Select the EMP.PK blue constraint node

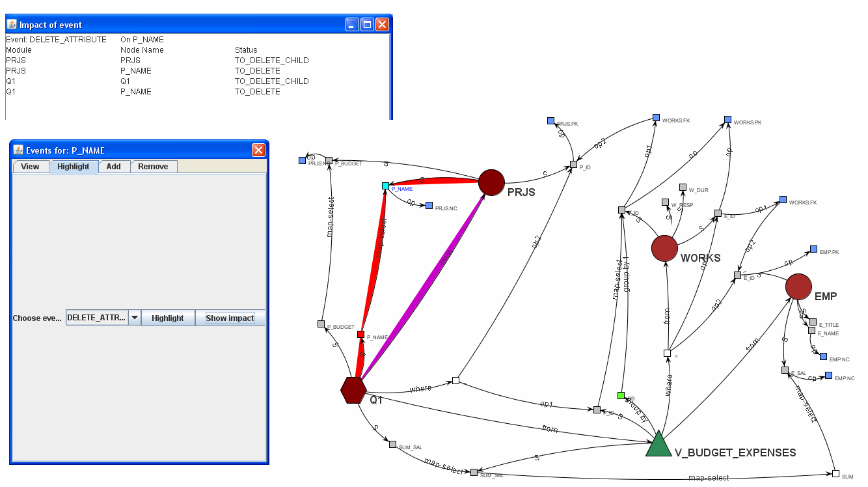[813, 249]
